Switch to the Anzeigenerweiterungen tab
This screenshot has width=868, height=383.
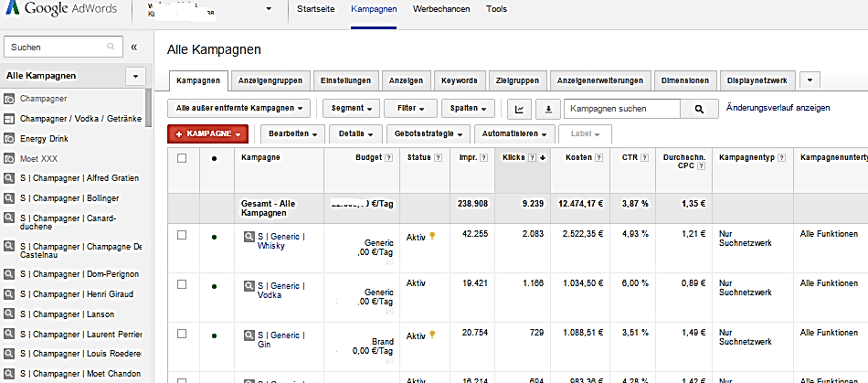point(600,80)
